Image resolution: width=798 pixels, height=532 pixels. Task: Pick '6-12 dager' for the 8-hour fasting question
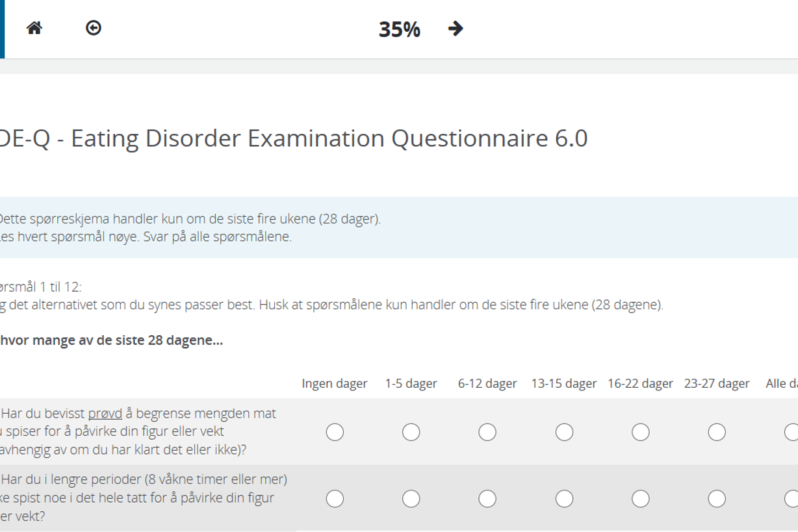(x=487, y=498)
